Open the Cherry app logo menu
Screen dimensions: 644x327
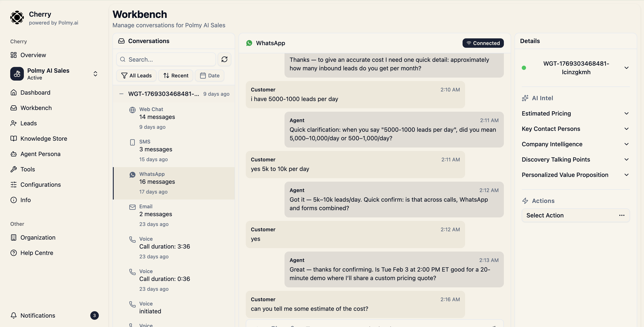17,17
